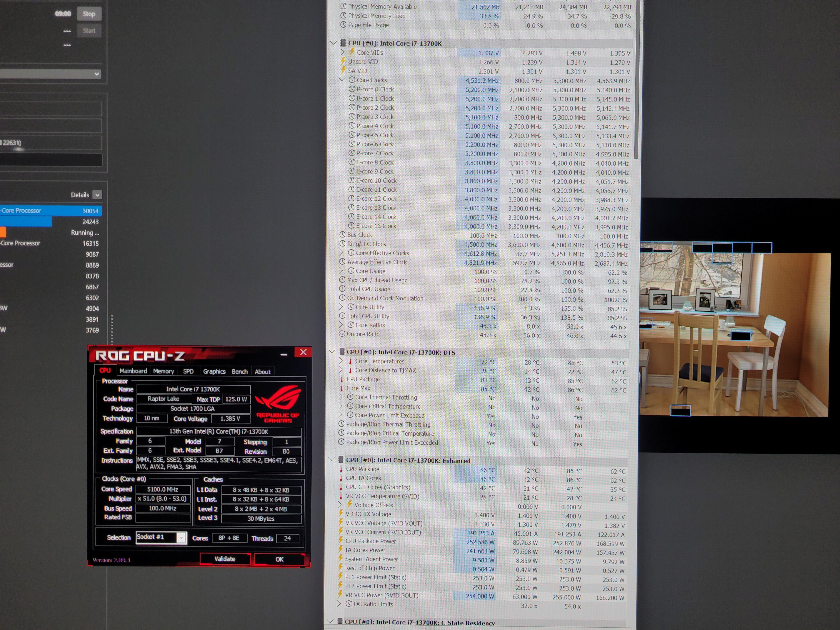The image size is (840, 630).
Task: Click the CPU Package Power value 252.586 W
Action: click(x=480, y=542)
